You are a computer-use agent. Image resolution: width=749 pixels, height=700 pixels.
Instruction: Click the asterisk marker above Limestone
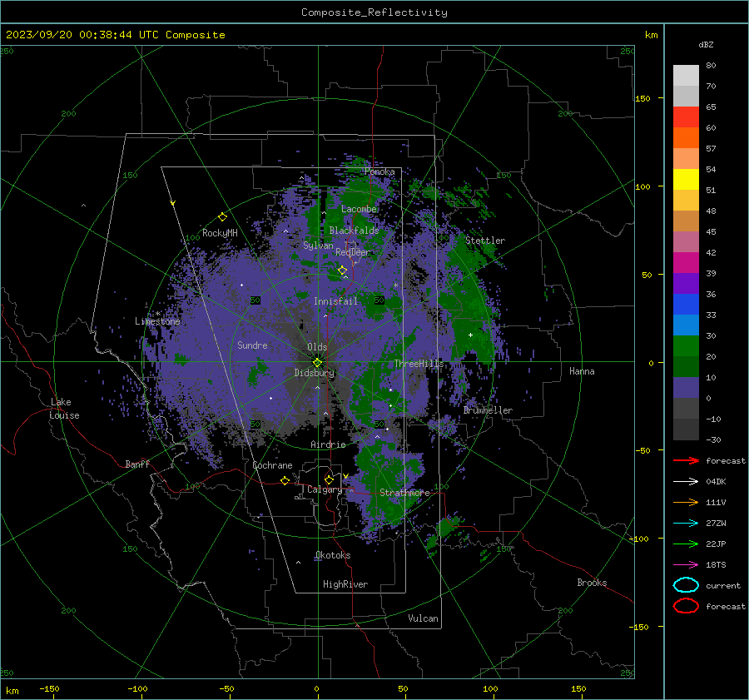(x=157, y=314)
